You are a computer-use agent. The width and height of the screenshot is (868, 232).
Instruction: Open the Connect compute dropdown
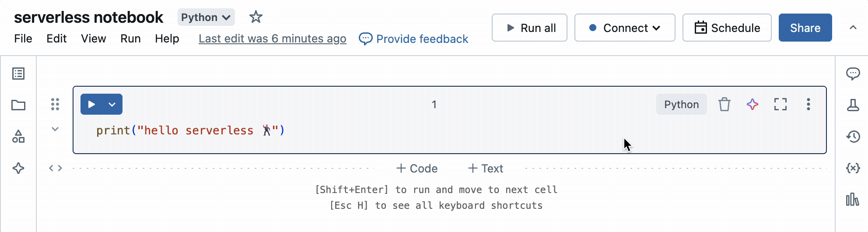click(x=624, y=28)
